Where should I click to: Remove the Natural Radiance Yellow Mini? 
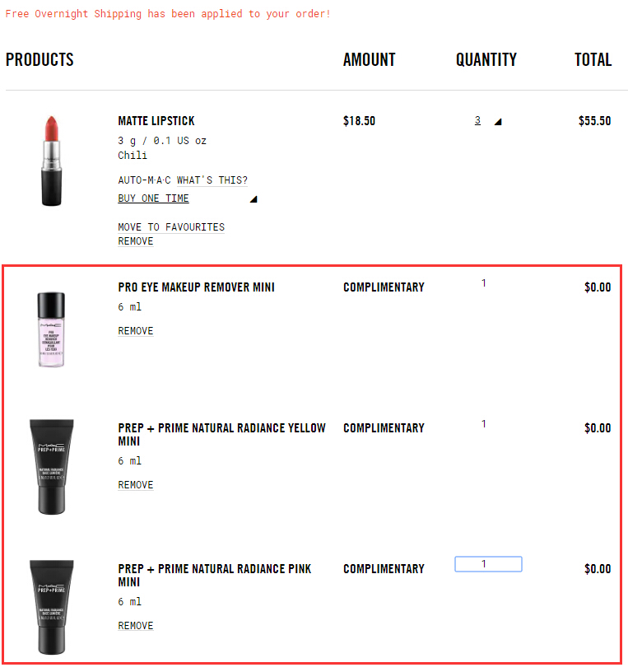tap(136, 485)
